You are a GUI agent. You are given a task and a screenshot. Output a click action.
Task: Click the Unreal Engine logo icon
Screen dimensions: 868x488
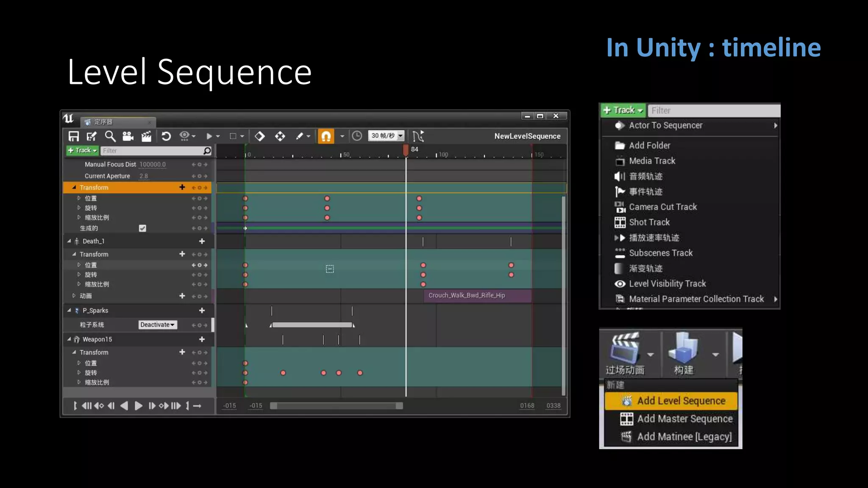click(x=69, y=118)
